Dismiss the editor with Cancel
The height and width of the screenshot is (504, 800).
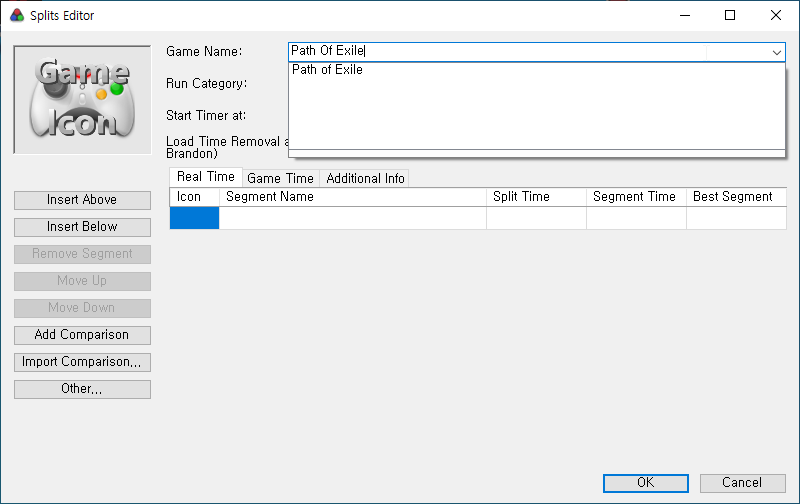(742, 483)
